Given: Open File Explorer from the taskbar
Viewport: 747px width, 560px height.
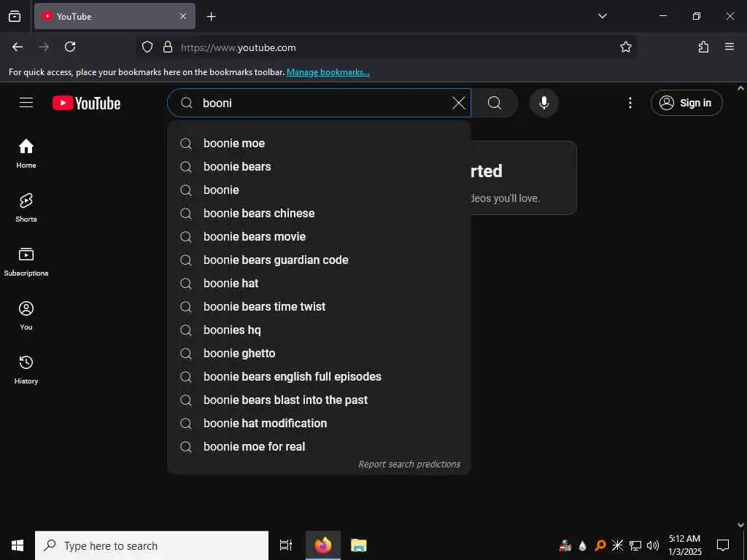Looking at the screenshot, I should pos(359,545).
